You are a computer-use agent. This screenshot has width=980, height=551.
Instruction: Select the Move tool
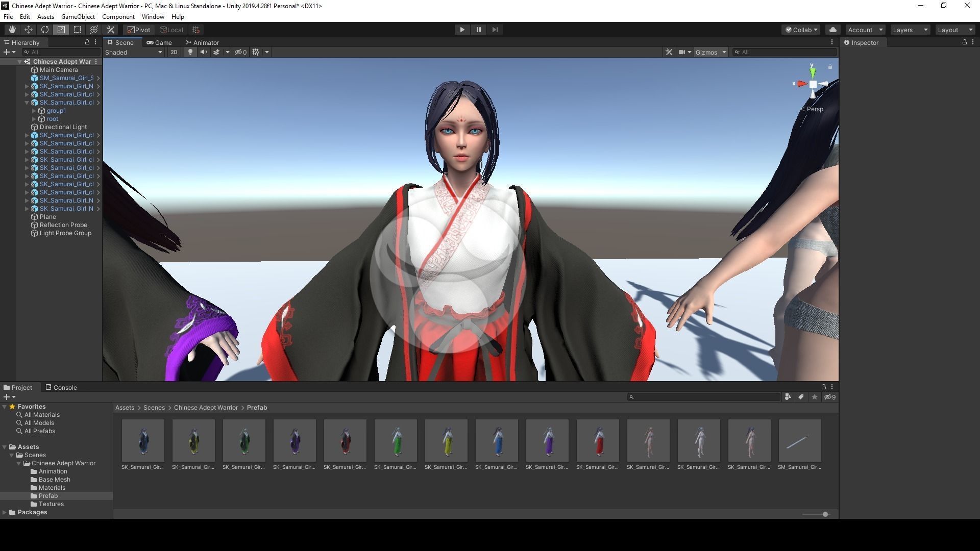coord(29,30)
